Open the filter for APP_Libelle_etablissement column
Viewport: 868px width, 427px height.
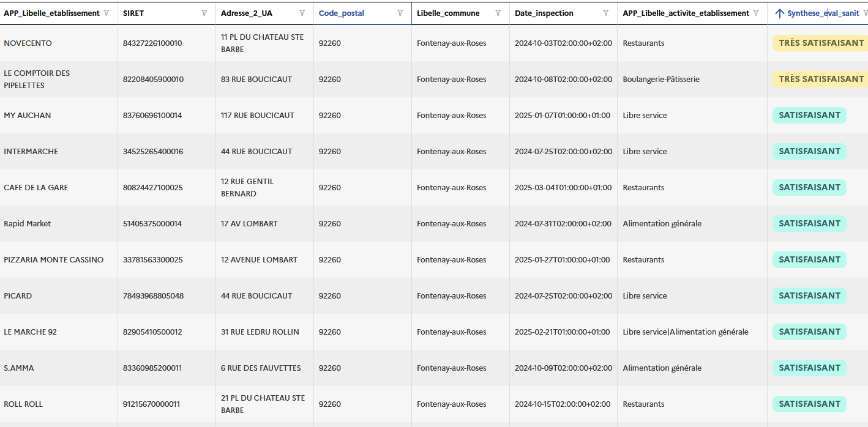coord(107,13)
